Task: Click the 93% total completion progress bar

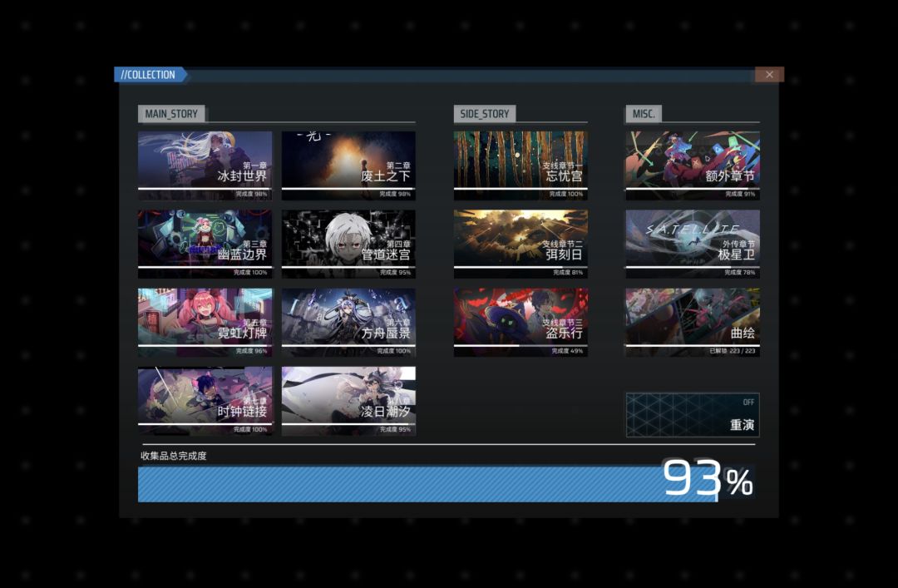Action: 447,484
